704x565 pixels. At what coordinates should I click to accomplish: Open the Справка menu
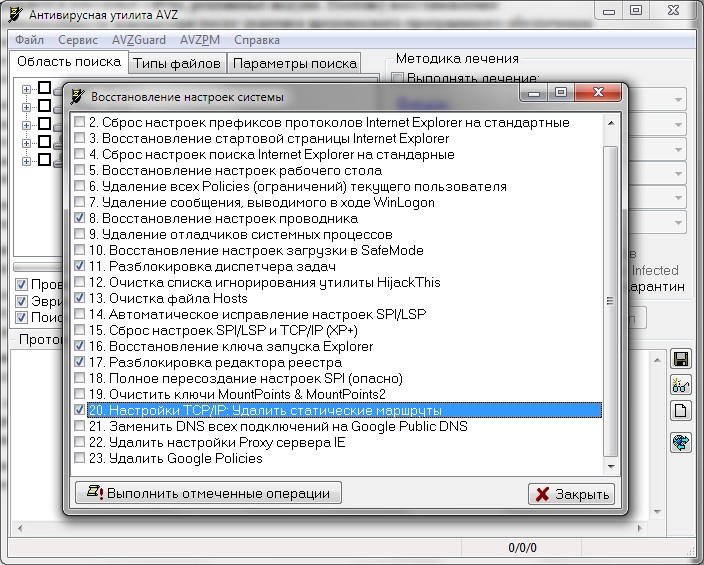257,40
